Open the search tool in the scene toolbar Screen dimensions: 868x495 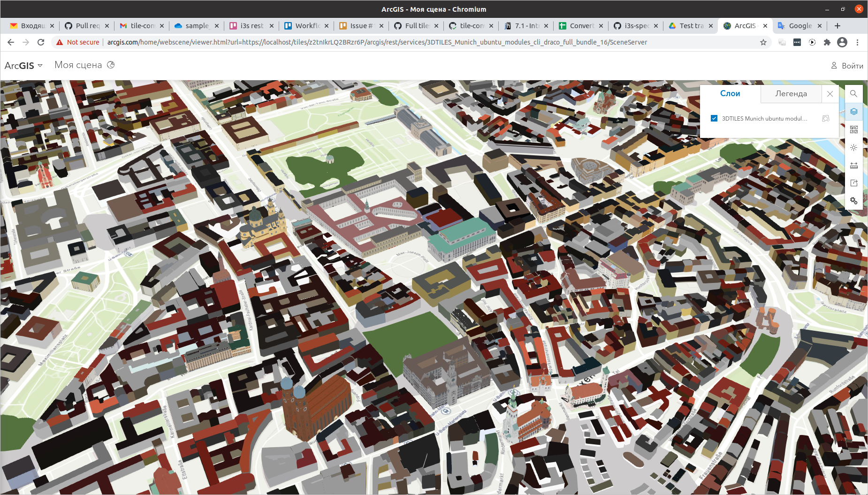(854, 93)
